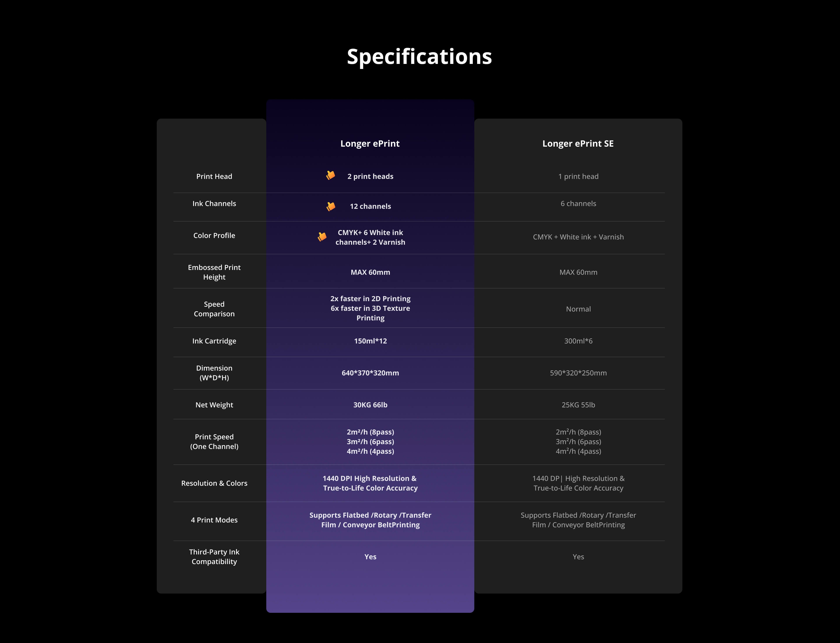Select the 1 print head value

[578, 176]
